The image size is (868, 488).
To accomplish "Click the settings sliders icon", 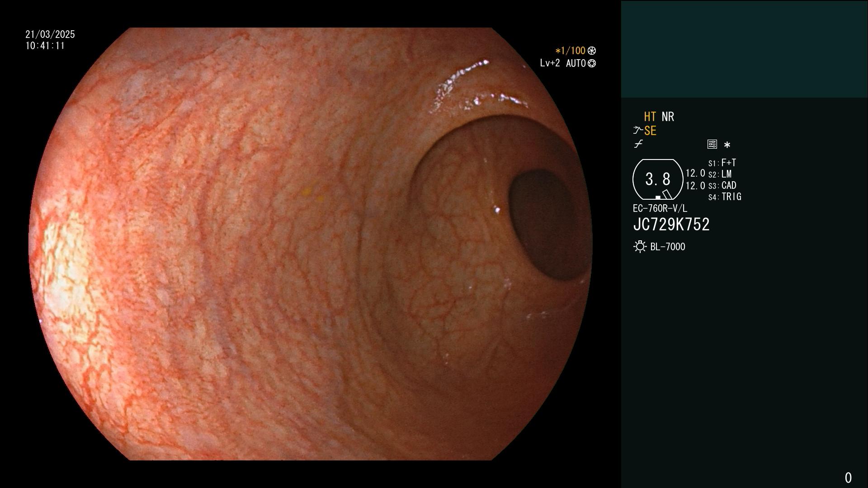I will tap(712, 145).
